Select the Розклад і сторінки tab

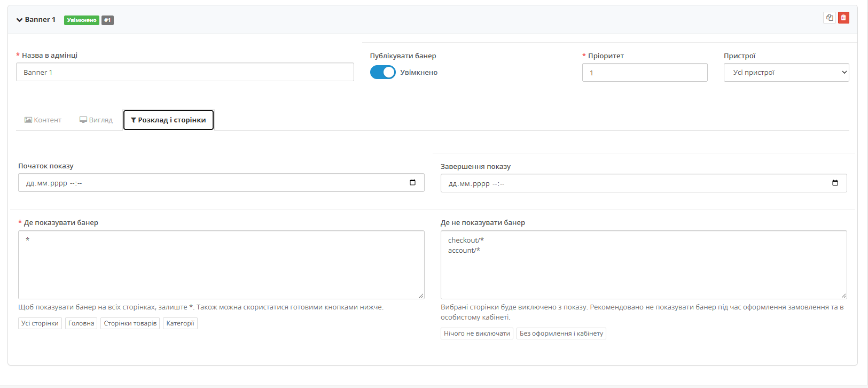[168, 120]
